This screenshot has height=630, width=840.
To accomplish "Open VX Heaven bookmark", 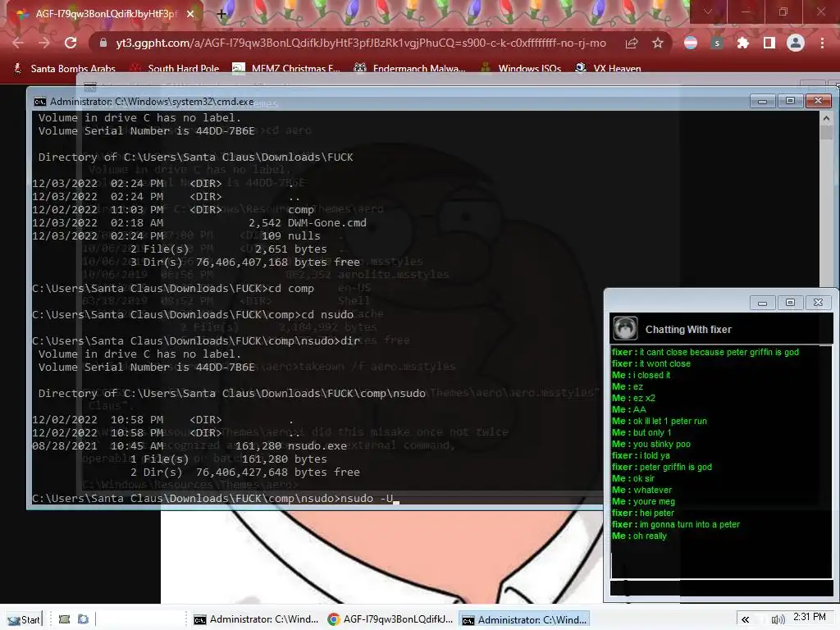I will point(608,69).
